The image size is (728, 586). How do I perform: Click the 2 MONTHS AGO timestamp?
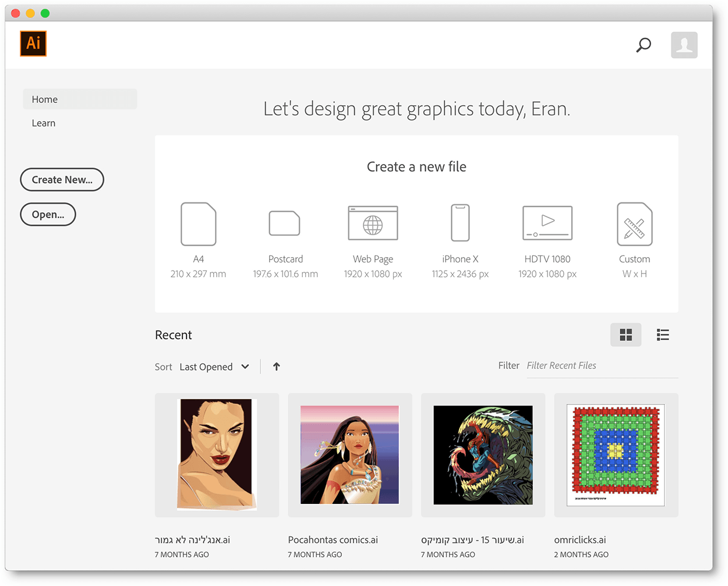point(581,555)
